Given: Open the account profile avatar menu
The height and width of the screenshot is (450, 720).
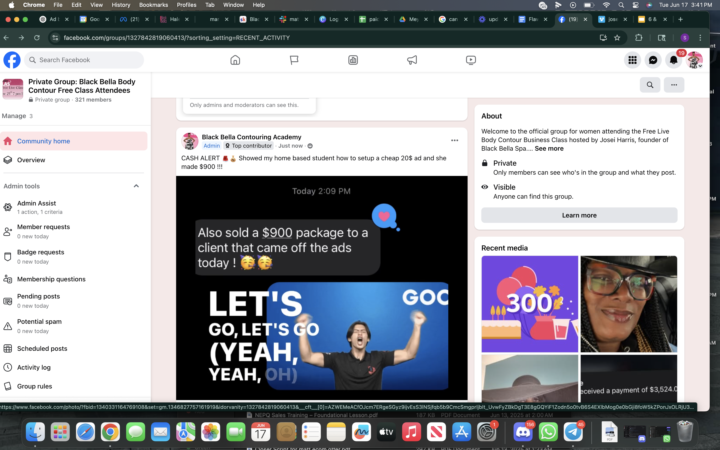Looking at the screenshot, I should click(x=694, y=60).
